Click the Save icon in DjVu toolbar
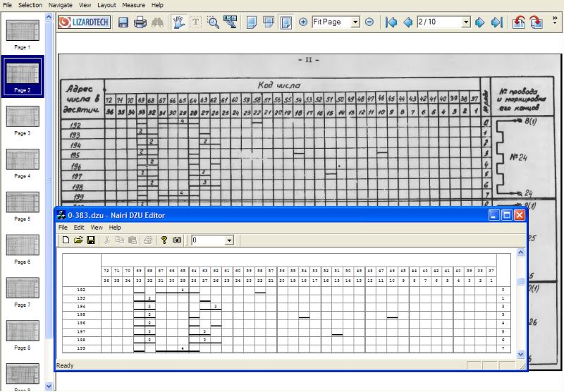The height and width of the screenshot is (392, 564). [123, 22]
